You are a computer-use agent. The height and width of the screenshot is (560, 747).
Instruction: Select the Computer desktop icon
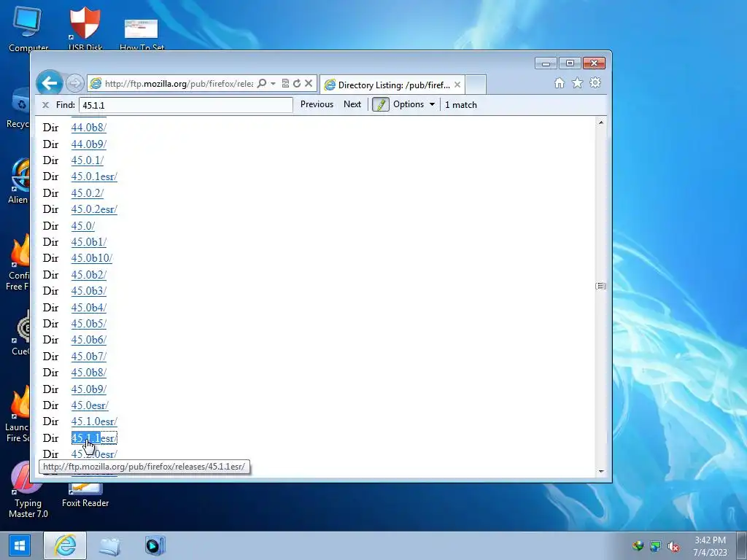click(28, 28)
